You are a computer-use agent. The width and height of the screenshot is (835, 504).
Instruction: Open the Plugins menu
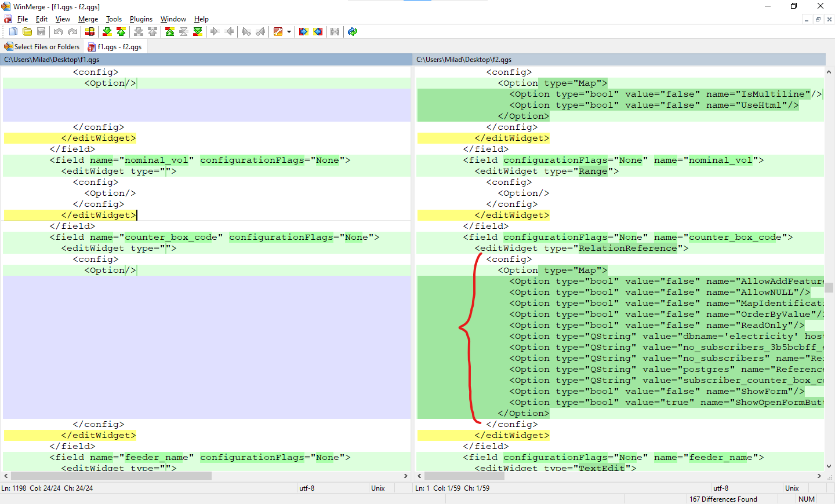(x=141, y=19)
